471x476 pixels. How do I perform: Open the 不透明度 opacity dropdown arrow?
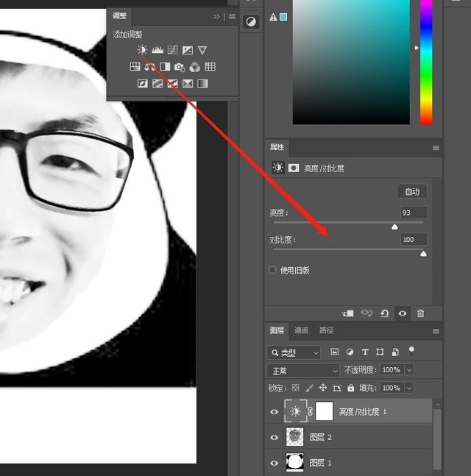[409, 370]
